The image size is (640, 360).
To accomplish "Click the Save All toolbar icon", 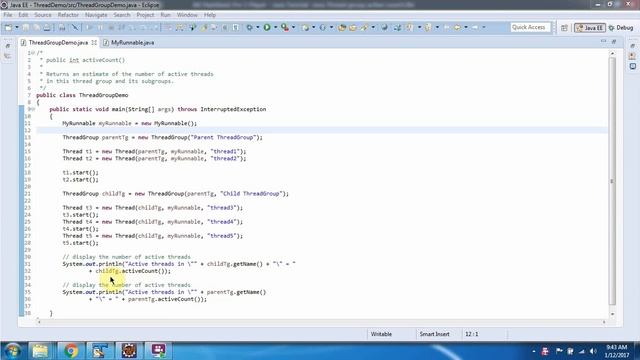I will click(36, 27).
